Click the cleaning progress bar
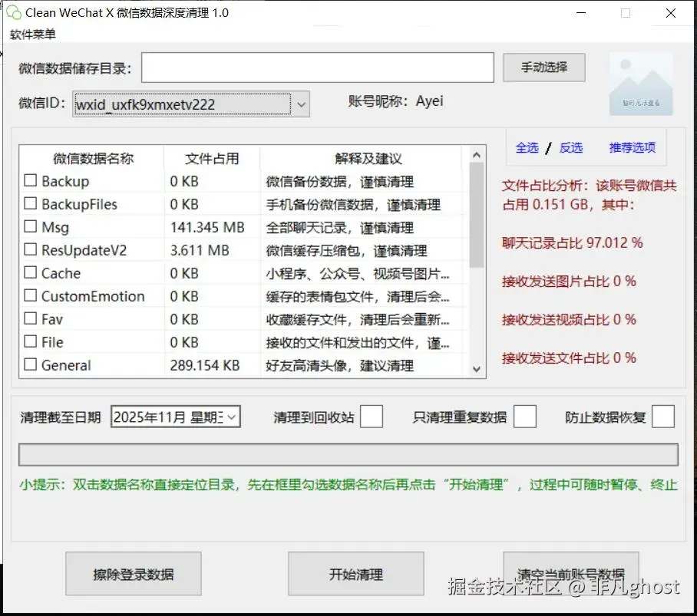The image size is (697, 616). pos(349,454)
